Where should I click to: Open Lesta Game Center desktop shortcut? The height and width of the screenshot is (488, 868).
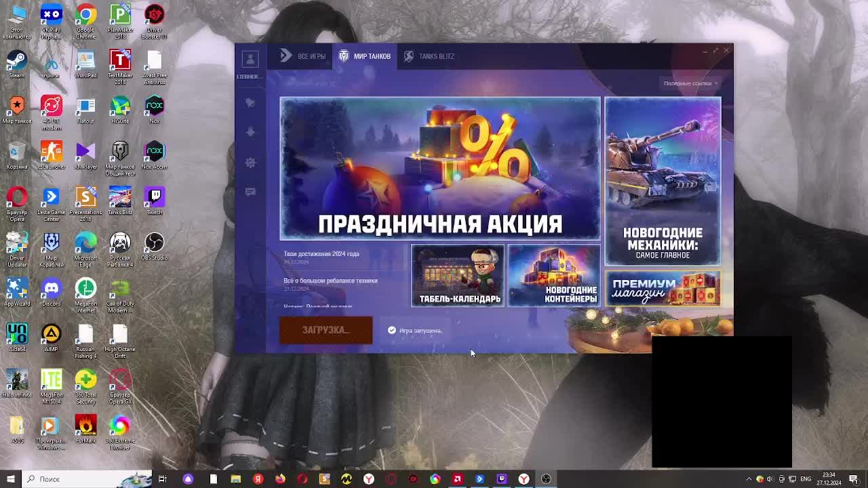[x=51, y=204]
